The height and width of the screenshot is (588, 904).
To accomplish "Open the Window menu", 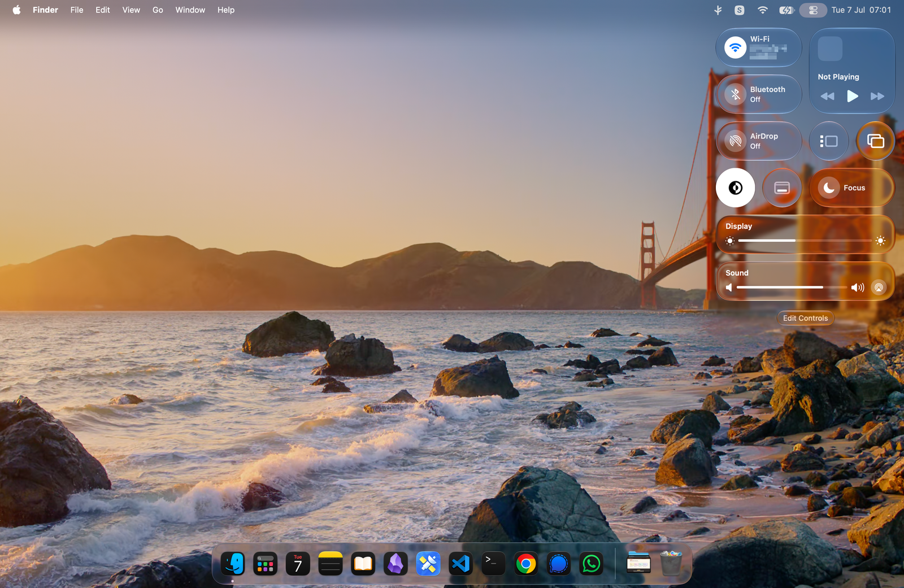I will [x=190, y=10].
